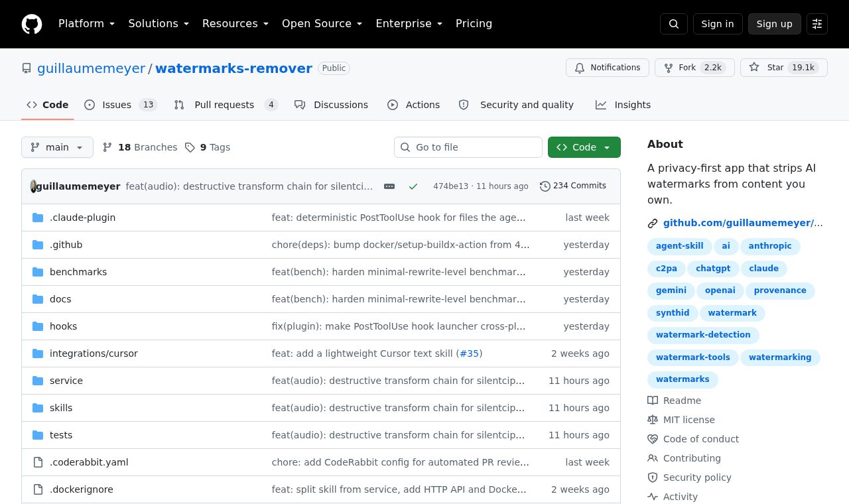The height and width of the screenshot is (504, 849).
Task: Expand the Enterprise menu
Action: pyautogui.click(x=409, y=24)
